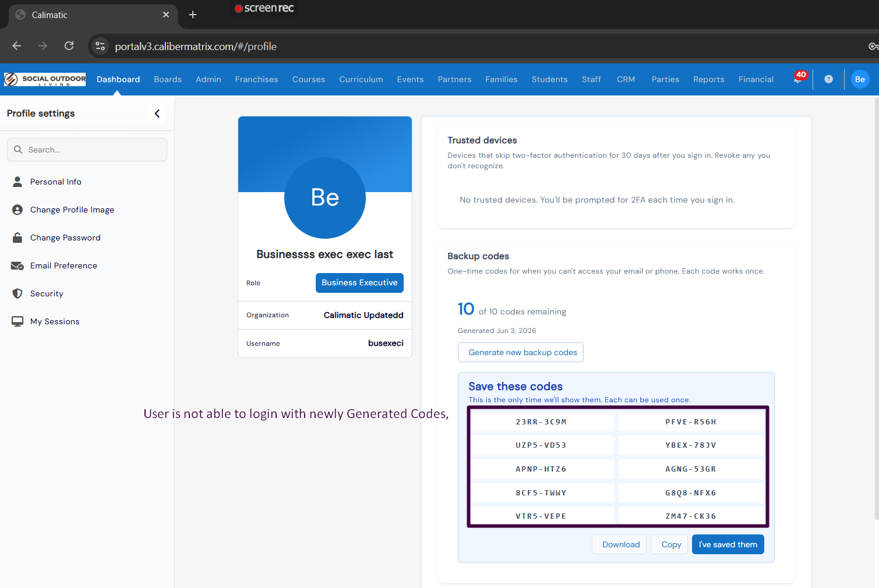The width and height of the screenshot is (879, 588).
Task: Reload the page with browser refresh icon
Action: pos(69,46)
